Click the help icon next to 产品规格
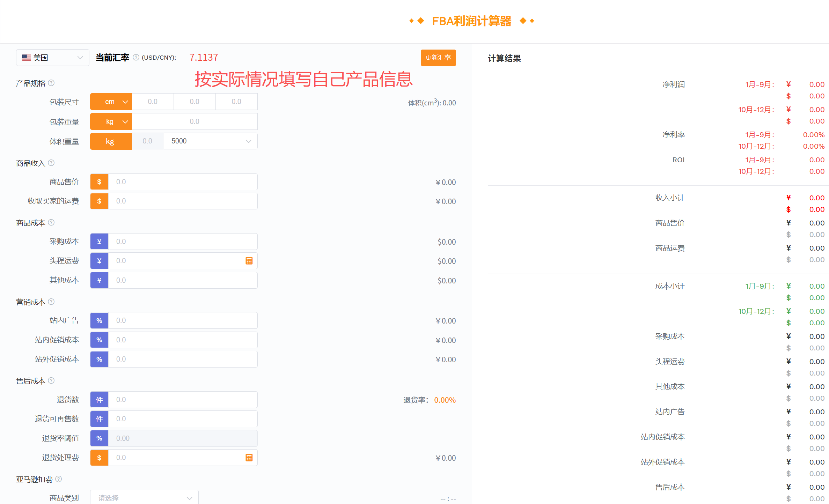 tap(51, 83)
